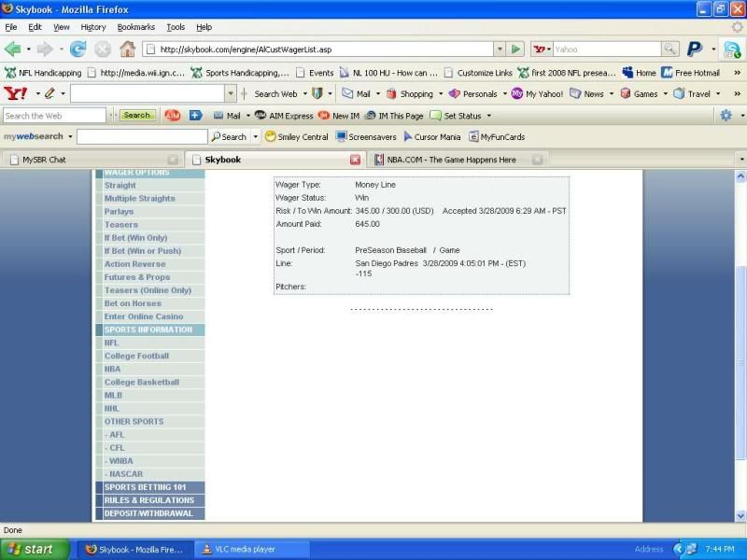Open MyFunCards on mywebsearch toolbar
The height and width of the screenshot is (560, 747).
click(497, 137)
